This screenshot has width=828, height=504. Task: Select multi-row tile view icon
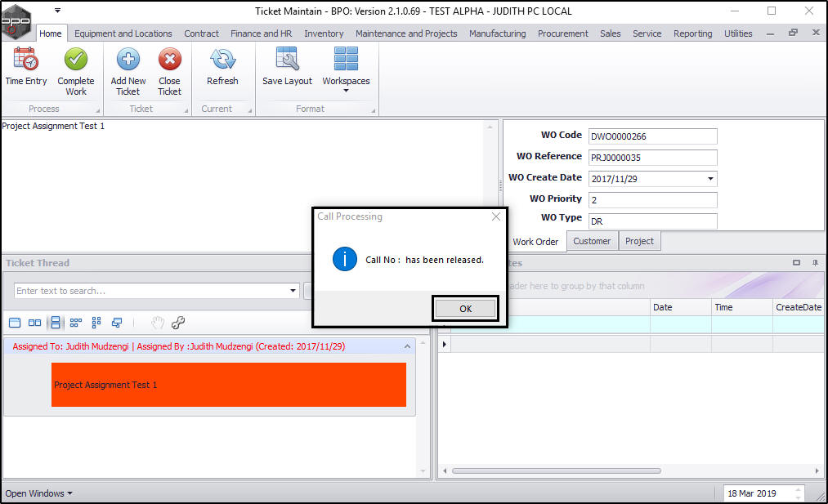(x=76, y=323)
